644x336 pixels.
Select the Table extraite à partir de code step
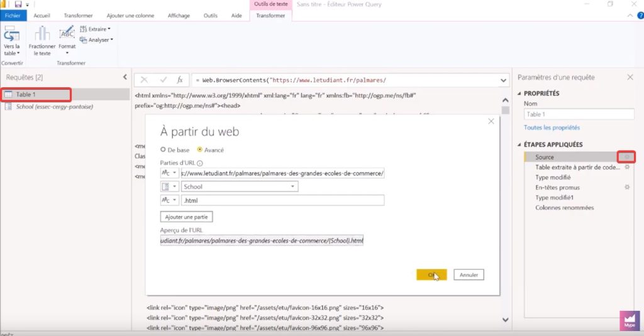pyautogui.click(x=577, y=168)
